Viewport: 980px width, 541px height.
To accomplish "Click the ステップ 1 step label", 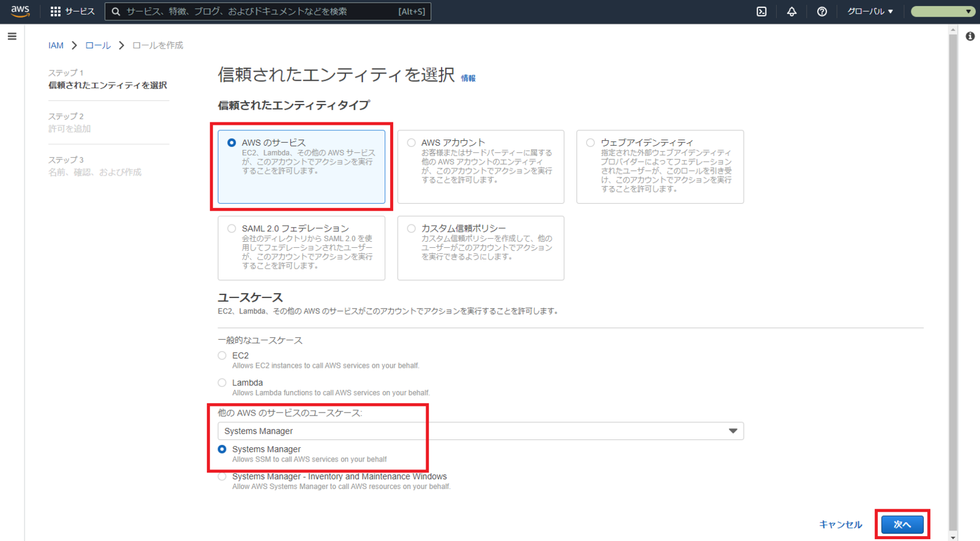I will point(66,73).
